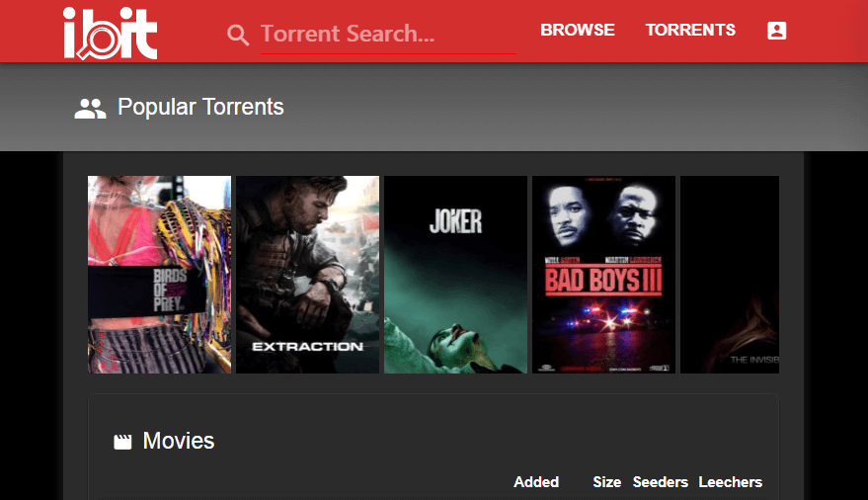This screenshot has height=500, width=868.
Task: Focus the Torrent Search input field
Action: pos(388,35)
